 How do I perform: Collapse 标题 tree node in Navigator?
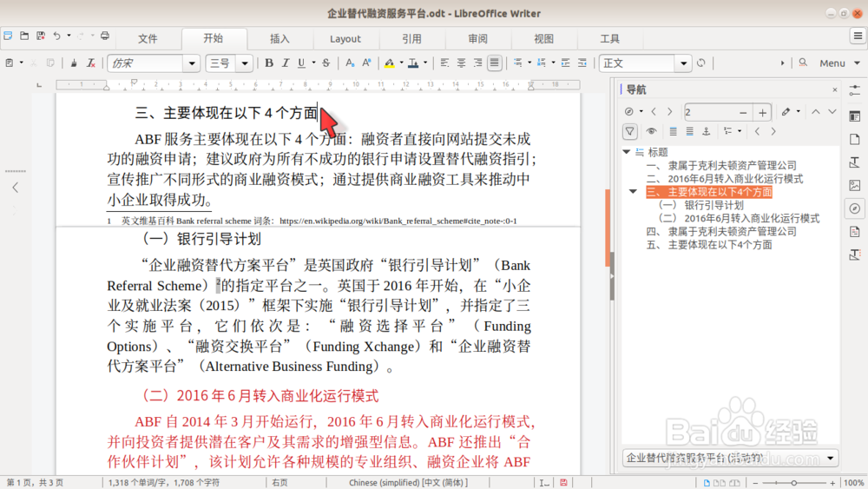click(x=626, y=152)
